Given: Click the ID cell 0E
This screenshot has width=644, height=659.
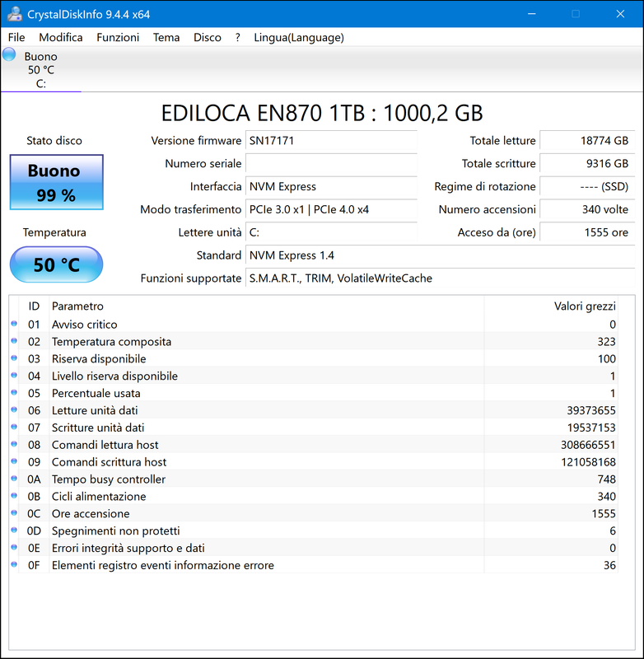Looking at the screenshot, I should 34,549.
